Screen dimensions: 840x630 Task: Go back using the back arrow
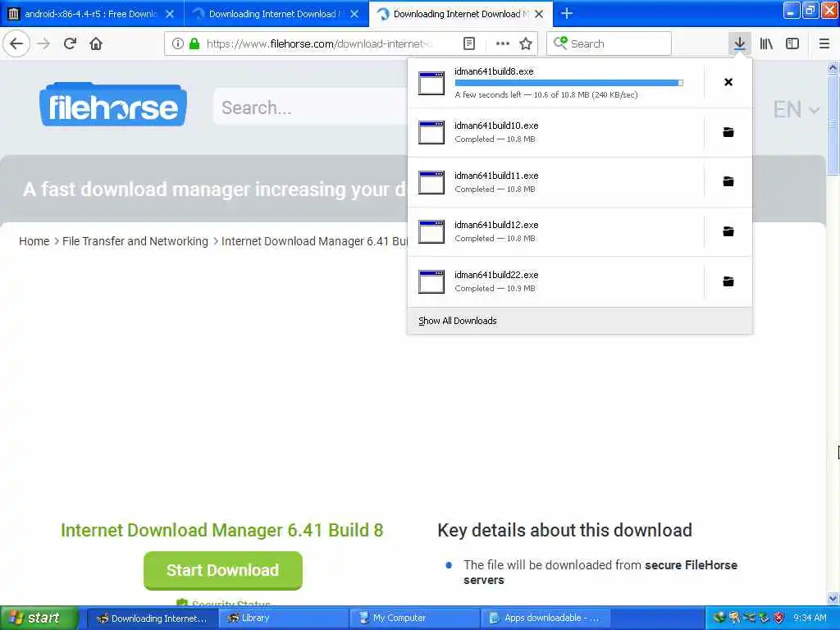(16, 43)
